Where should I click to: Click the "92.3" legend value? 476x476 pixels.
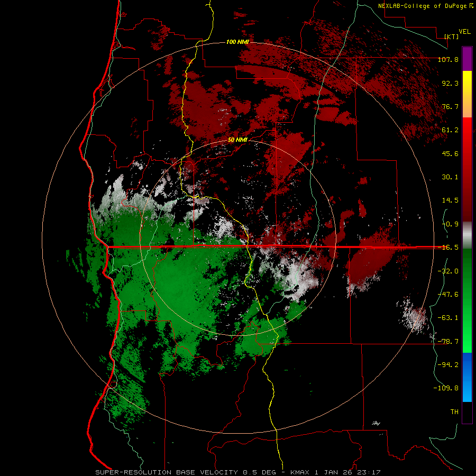[450, 83]
